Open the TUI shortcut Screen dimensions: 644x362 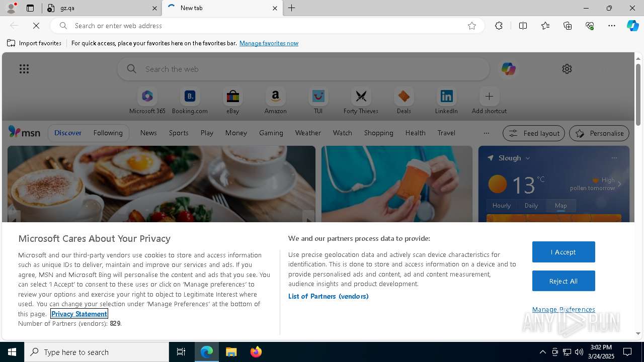318,101
